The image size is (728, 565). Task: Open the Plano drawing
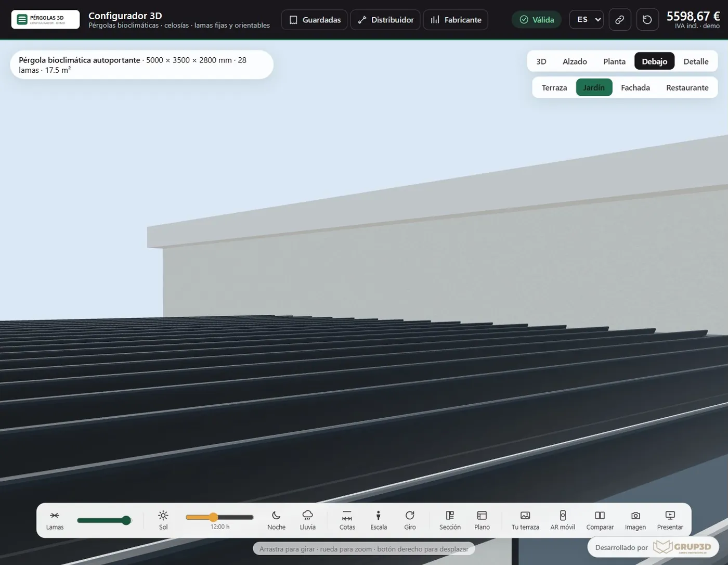[482, 520]
